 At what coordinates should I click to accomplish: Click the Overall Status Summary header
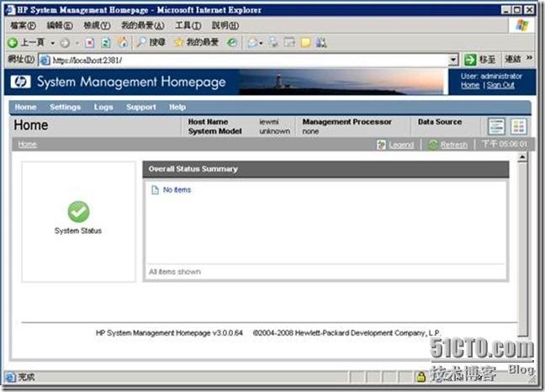point(325,169)
